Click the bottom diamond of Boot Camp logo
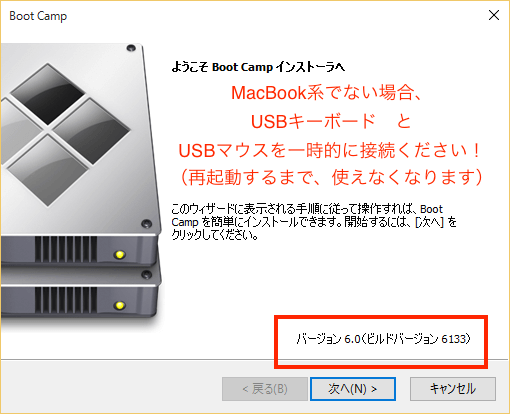Viewport: 510px width, 414px height. tap(48, 169)
